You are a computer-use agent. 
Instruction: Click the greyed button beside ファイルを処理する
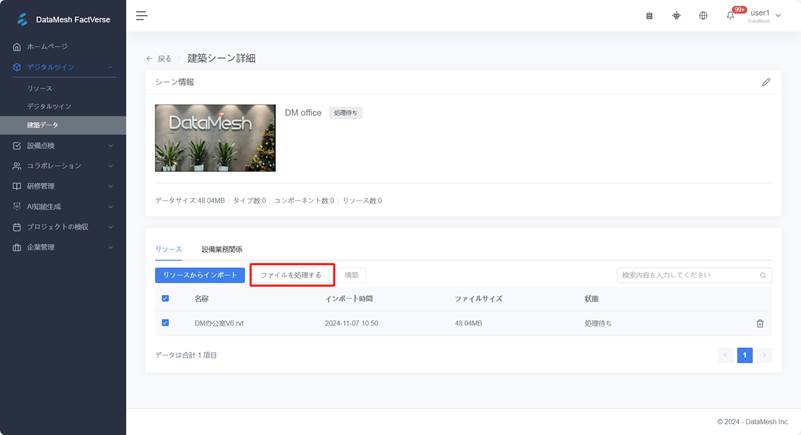[351, 275]
